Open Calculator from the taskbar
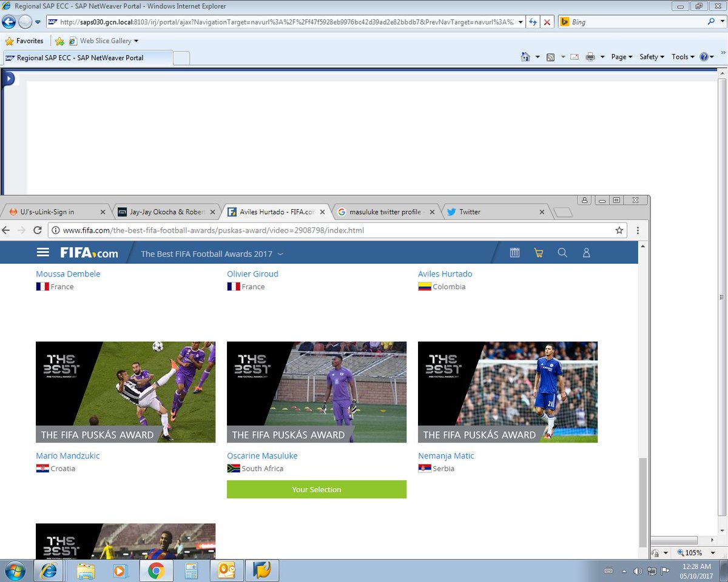The width and height of the screenshot is (728, 582). point(191,571)
